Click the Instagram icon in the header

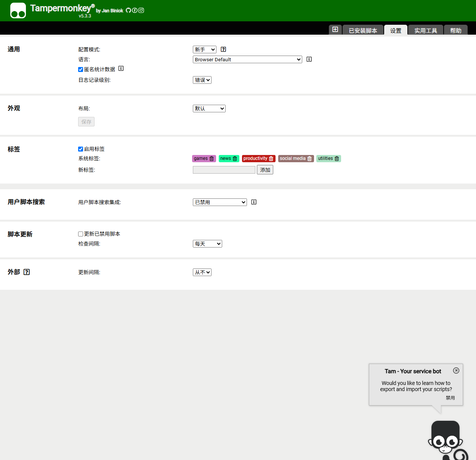pos(141,10)
